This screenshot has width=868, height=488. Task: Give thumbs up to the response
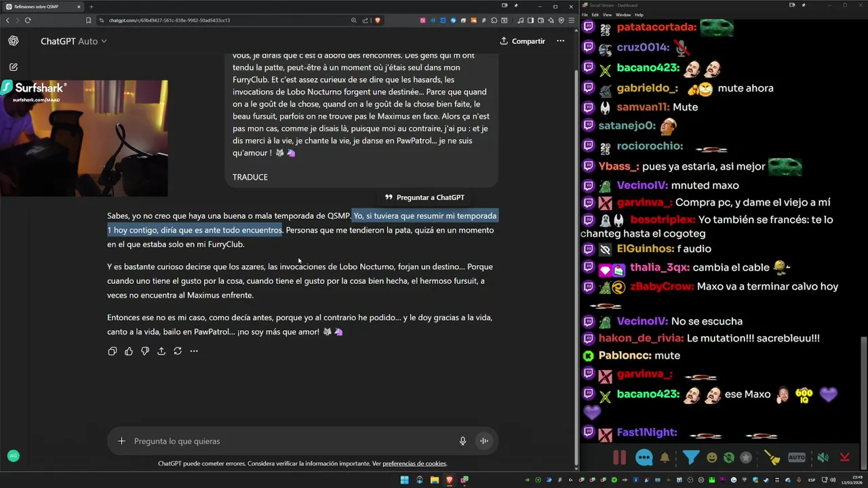click(x=129, y=351)
